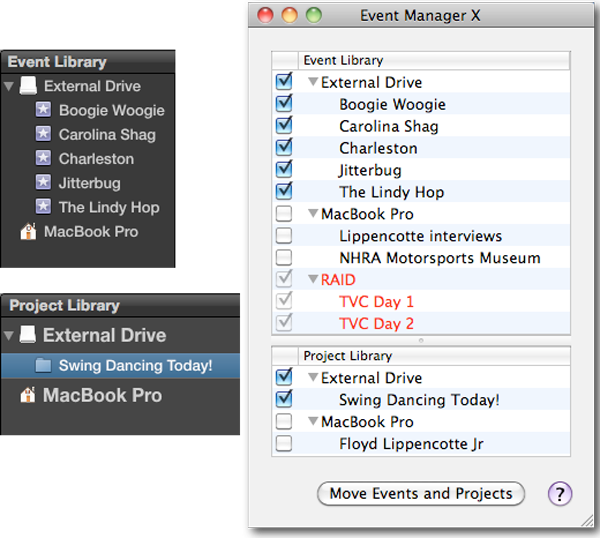Select TVC Day 2 red text row

(x=377, y=324)
